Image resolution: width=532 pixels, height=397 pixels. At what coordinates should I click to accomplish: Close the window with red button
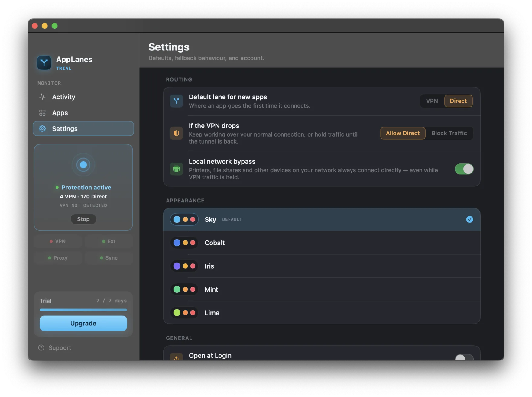click(35, 26)
